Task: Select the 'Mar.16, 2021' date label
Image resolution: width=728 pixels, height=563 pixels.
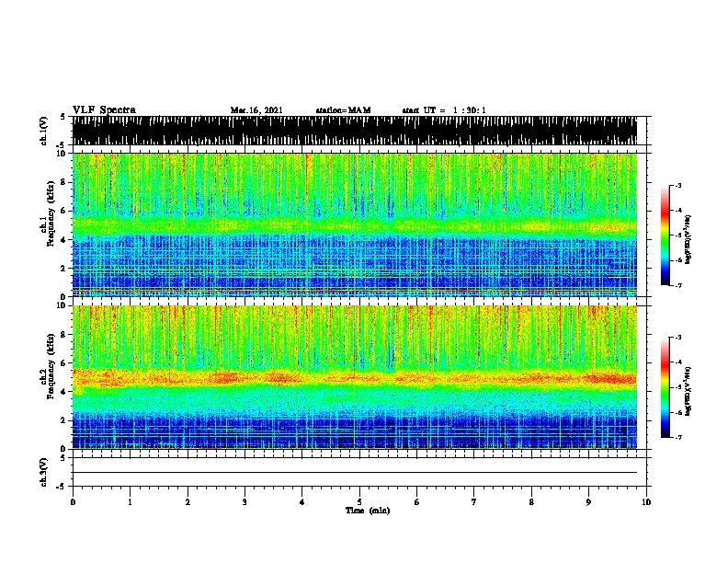Action: pyautogui.click(x=256, y=110)
